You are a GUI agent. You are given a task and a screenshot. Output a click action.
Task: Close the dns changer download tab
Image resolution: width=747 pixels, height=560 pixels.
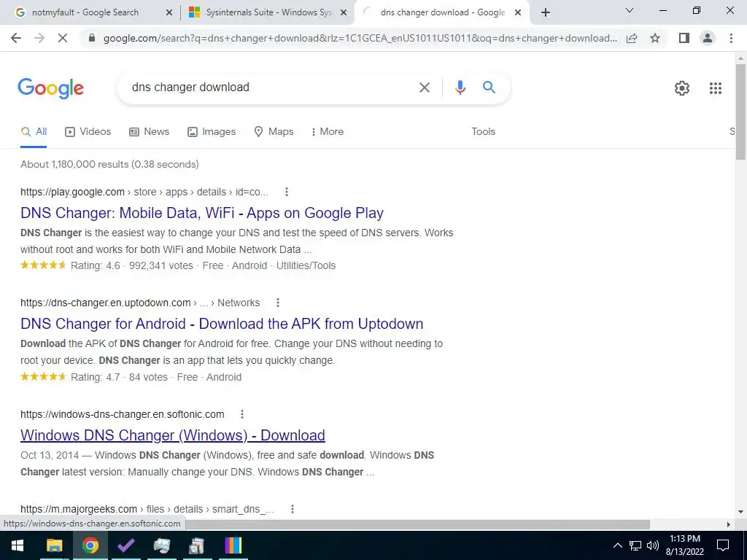click(518, 12)
